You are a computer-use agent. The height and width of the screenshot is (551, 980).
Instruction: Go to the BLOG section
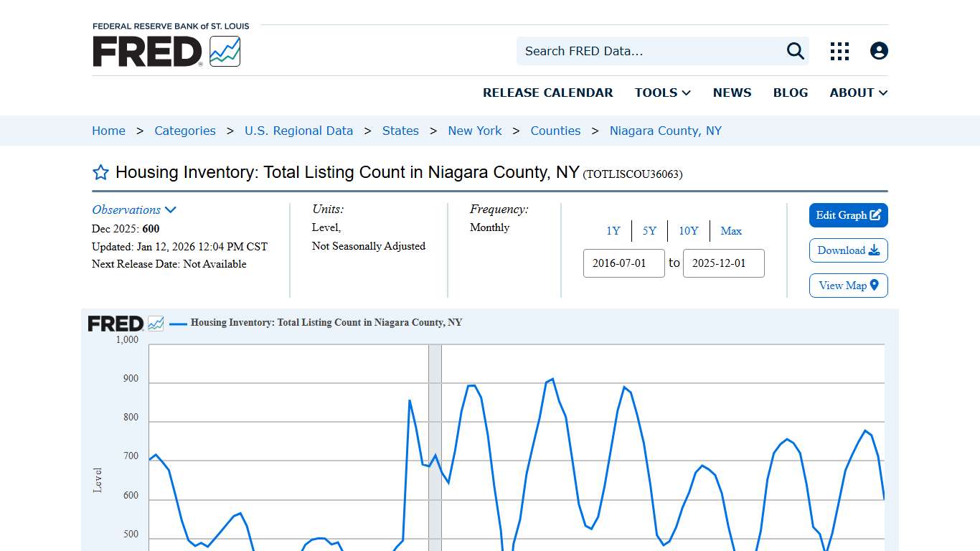[791, 93]
